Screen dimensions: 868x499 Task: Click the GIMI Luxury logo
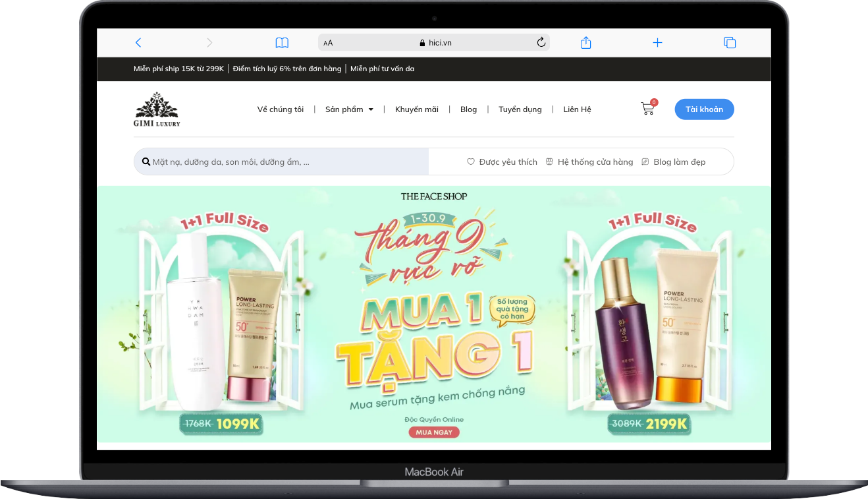157,109
